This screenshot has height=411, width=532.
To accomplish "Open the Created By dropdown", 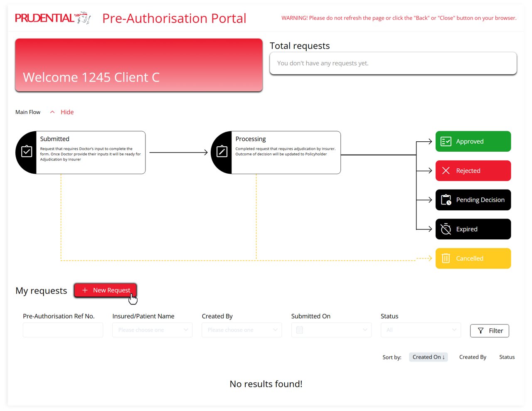I will 242,330.
